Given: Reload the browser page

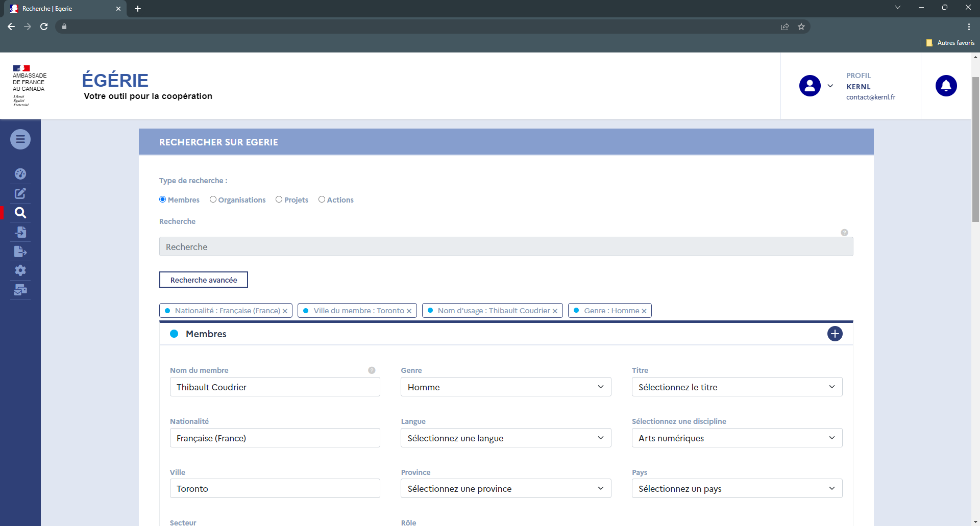Looking at the screenshot, I should point(44,27).
